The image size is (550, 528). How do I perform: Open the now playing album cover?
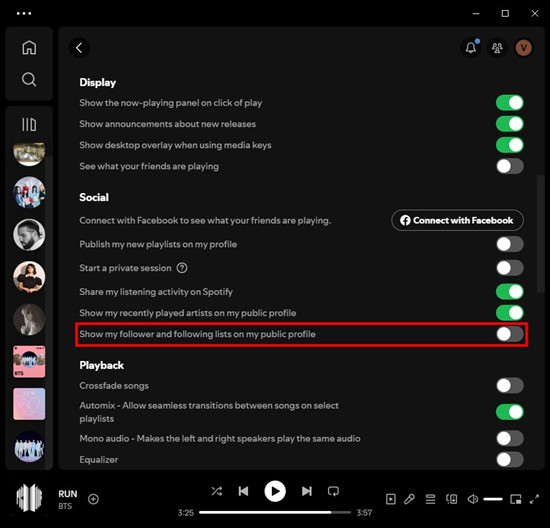(x=29, y=498)
